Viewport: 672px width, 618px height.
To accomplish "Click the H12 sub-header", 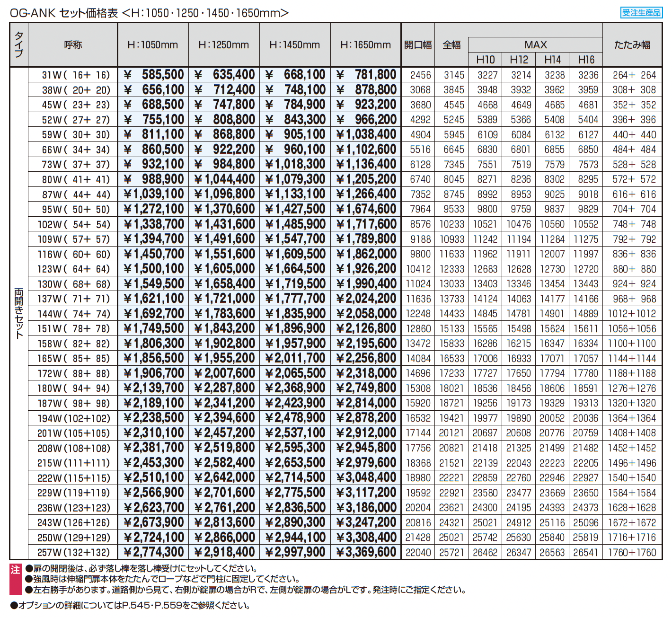I will [x=519, y=60].
